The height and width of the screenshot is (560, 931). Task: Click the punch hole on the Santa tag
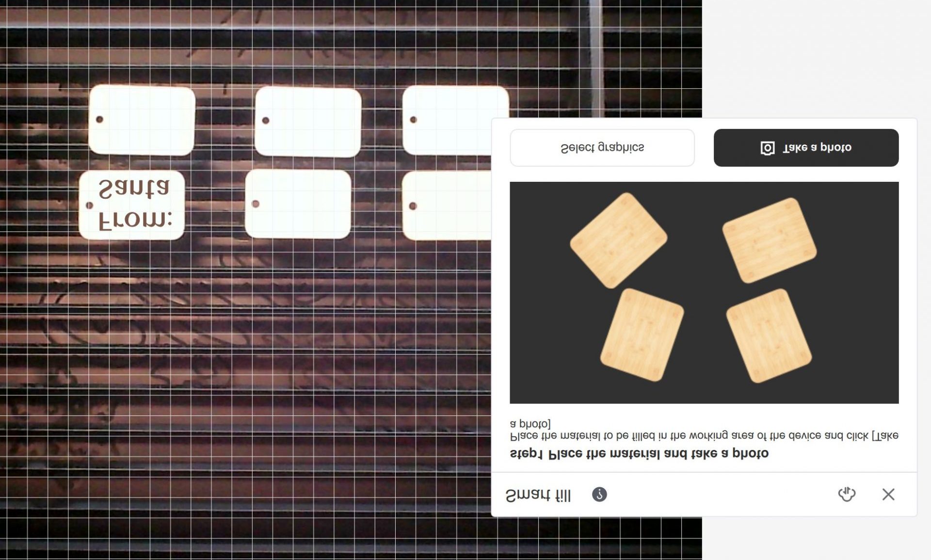(x=90, y=206)
